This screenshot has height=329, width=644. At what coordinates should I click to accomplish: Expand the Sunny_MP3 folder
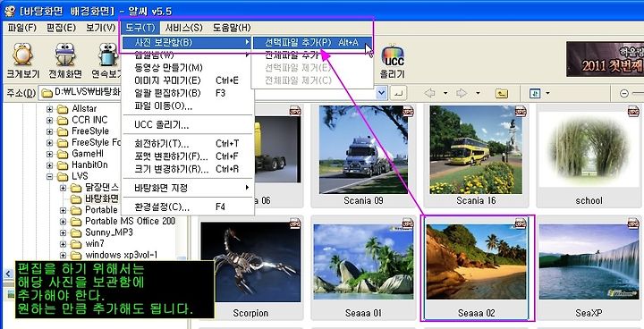pos(63,232)
